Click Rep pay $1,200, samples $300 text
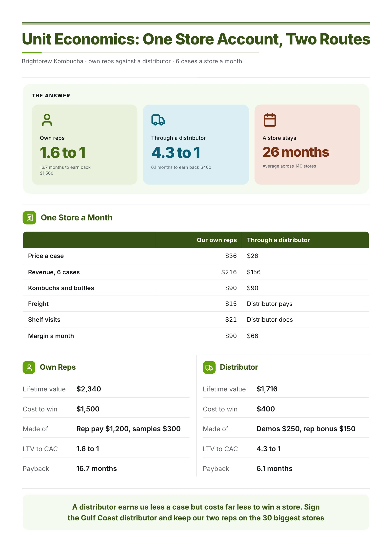 pos(128,429)
